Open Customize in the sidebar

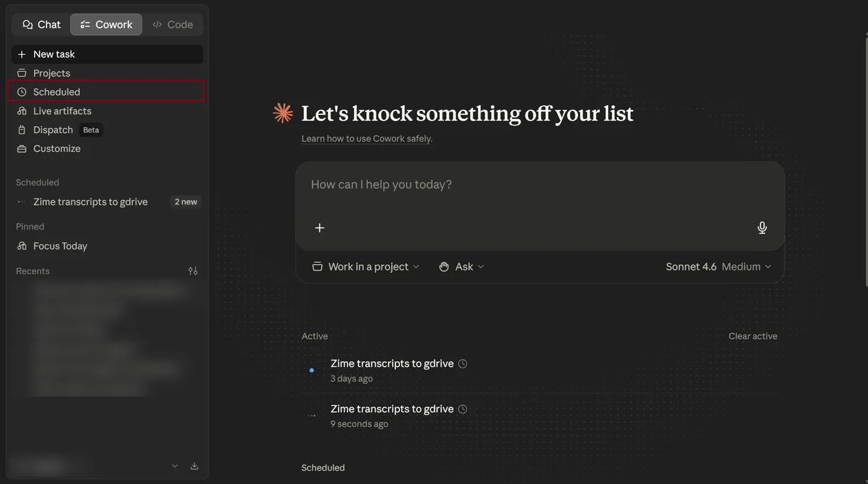pyautogui.click(x=107, y=148)
